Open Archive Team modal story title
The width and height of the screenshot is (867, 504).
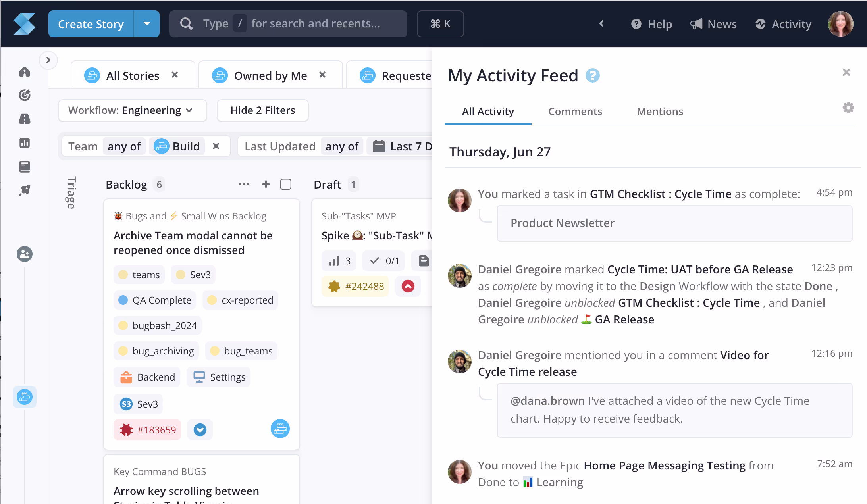[x=193, y=243]
